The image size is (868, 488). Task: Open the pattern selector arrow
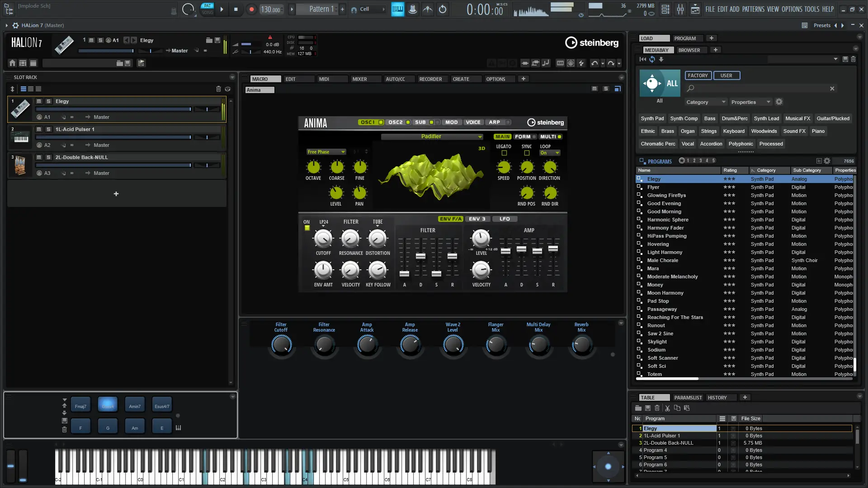(x=292, y=9)
